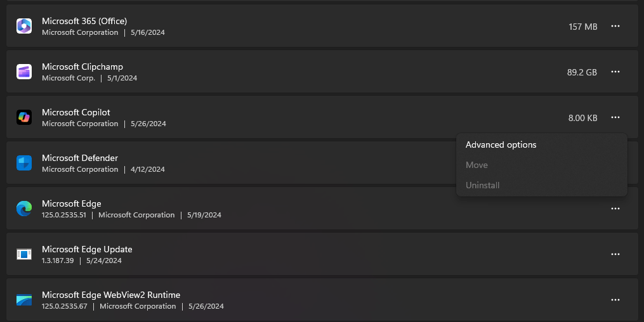644x322 pixels.
Task: Open three-dot menu for Microsoft Copilot
Action: click(615, 117)
